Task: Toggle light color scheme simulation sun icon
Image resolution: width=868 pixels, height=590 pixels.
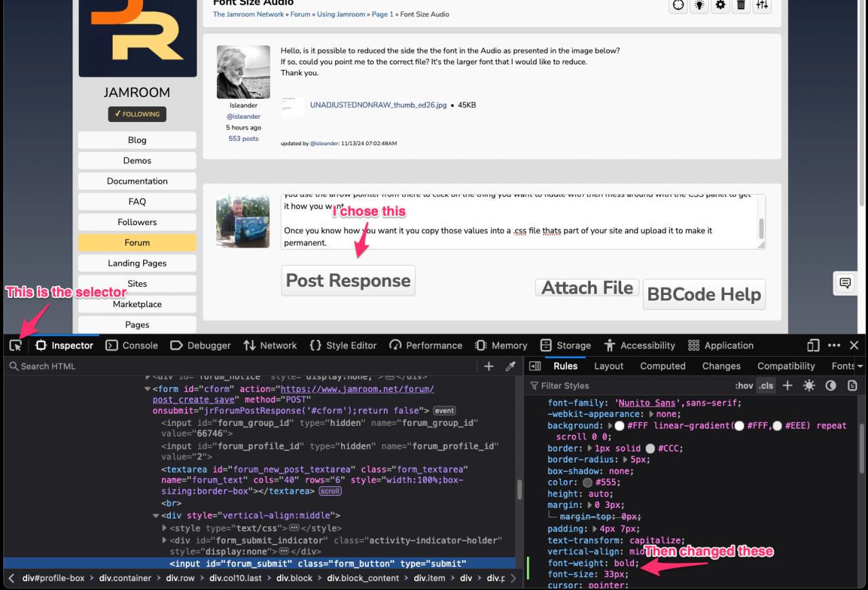Action: click(x=809, y=385)
